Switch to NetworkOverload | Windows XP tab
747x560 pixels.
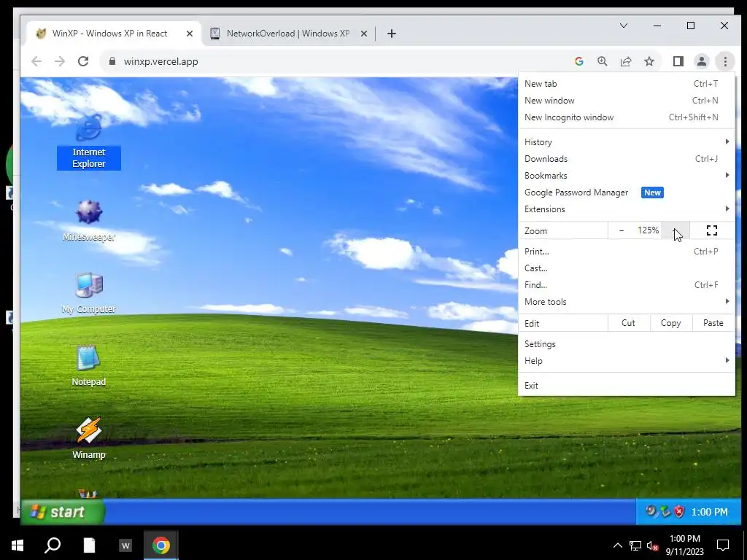[288, 34]
